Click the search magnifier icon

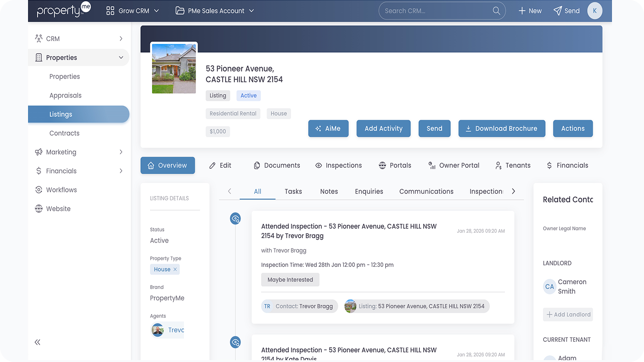tap(496, 11)
